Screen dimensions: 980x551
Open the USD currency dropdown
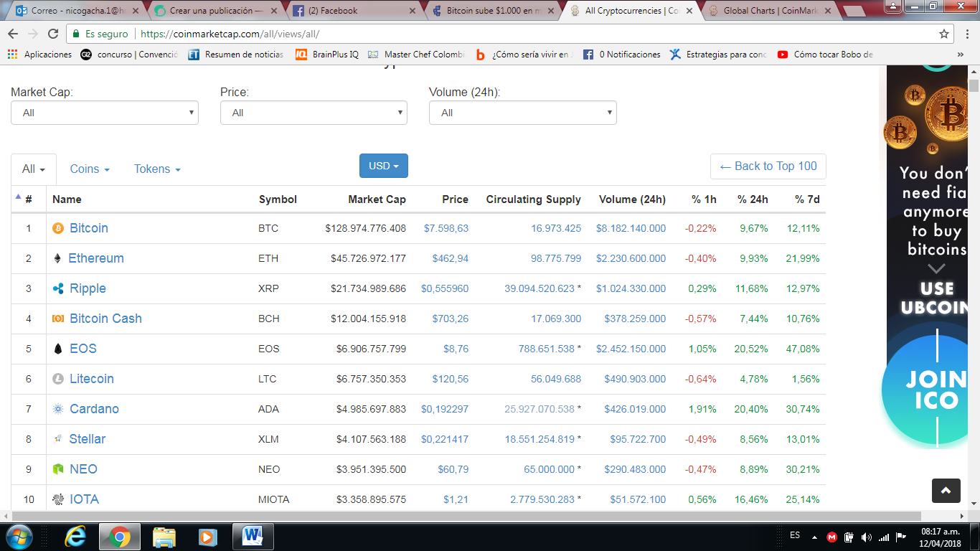point(384,166)
